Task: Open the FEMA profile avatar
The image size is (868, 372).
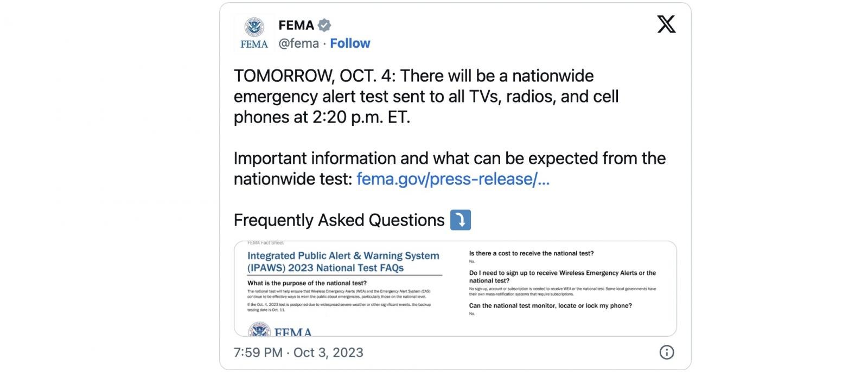Action: 254,34
